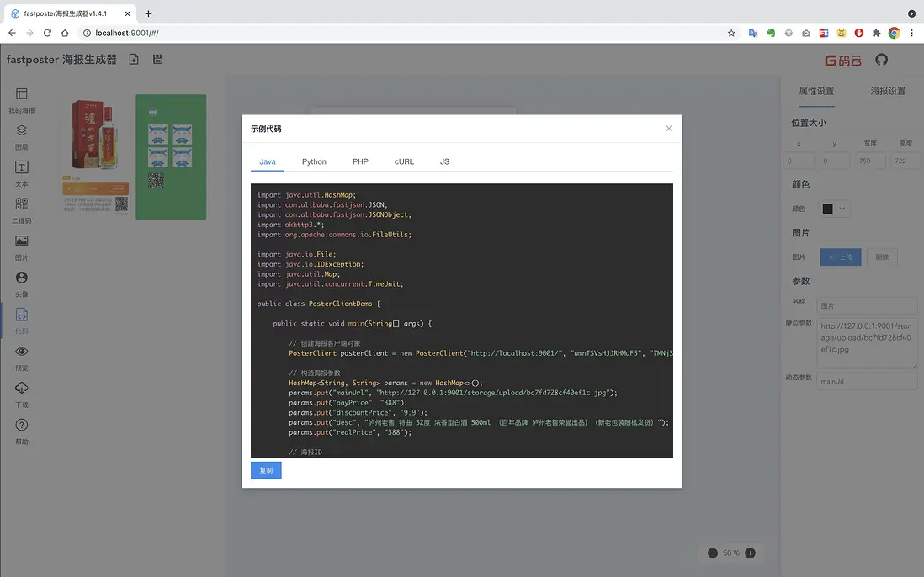
Task: Zoom out with the minus button
Action: [x=713, y=553]
